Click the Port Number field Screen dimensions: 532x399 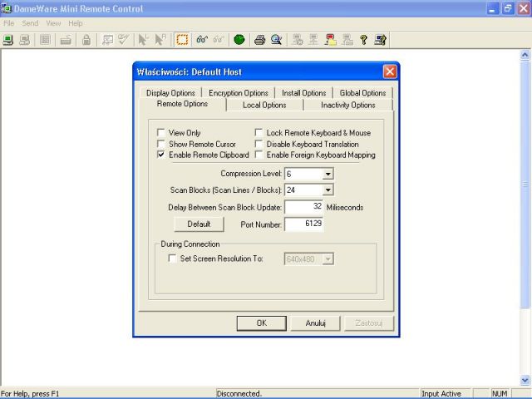click(x=303, y=224)
